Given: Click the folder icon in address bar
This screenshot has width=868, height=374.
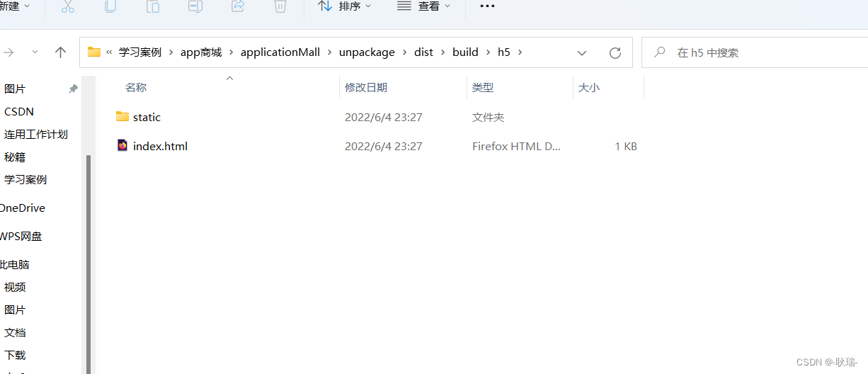Looking at the screenshot, I should 94,52.
